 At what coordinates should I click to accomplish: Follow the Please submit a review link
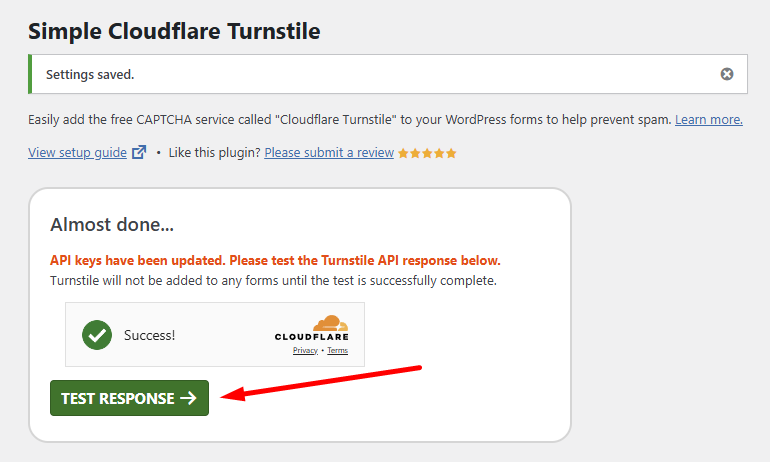tap(328, 153)
